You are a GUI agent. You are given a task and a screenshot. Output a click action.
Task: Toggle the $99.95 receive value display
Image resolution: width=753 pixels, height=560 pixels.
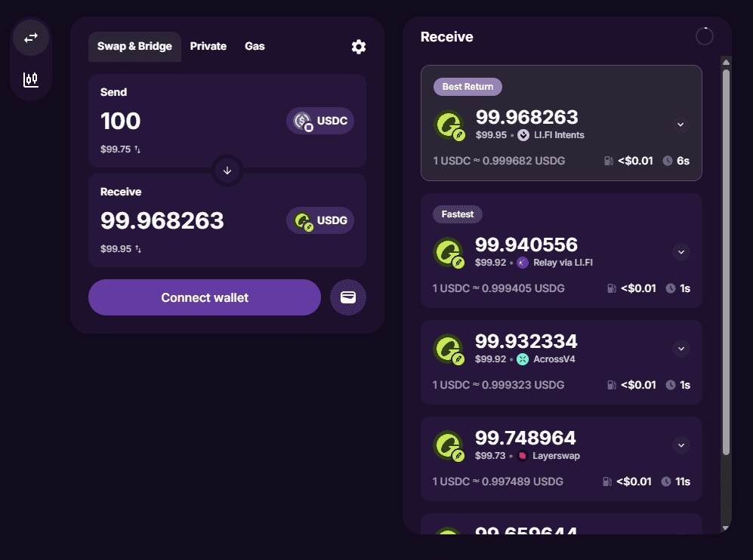(121, 249)
